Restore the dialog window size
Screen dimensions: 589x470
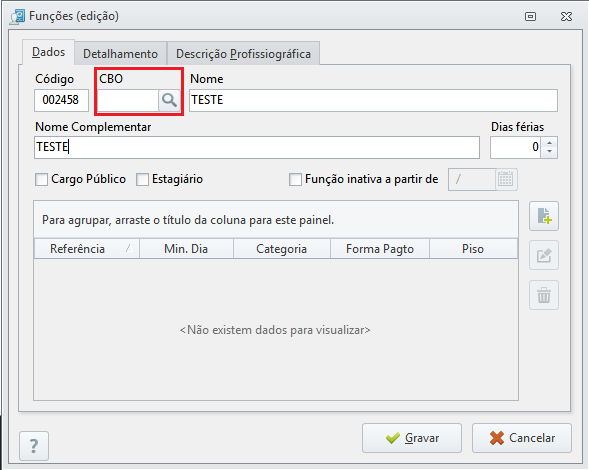530,17
